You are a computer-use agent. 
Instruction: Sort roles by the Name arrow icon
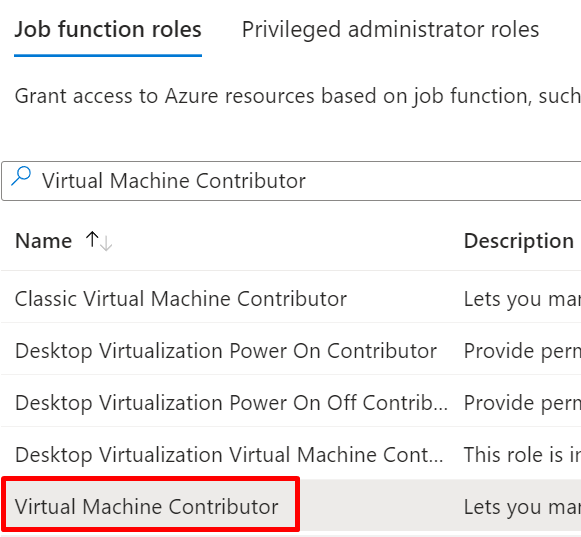(x=99, y=241)
